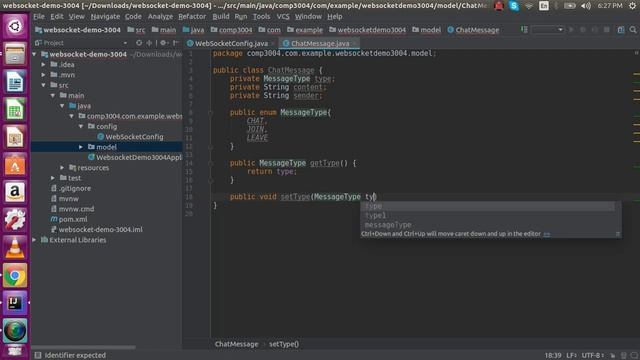Click the Debug icon in the toolbar
This screenshot has height=360, width=640.
583,30
